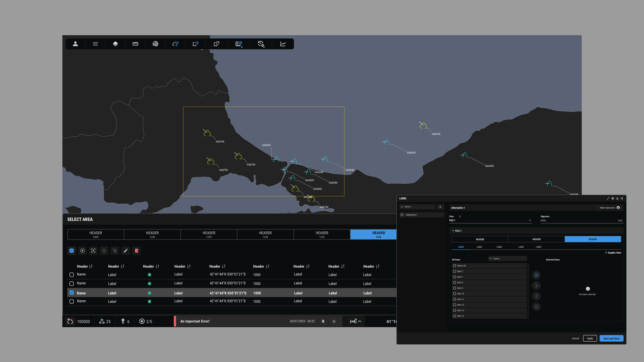Select the leftmost HEADER tab inside FILE 1
The height and width of the screenshot is (362, 644).
tap(480, 239)
